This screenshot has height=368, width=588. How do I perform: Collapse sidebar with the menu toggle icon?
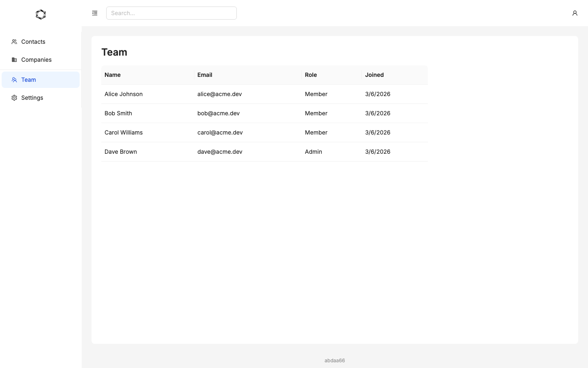coord(95,13)
